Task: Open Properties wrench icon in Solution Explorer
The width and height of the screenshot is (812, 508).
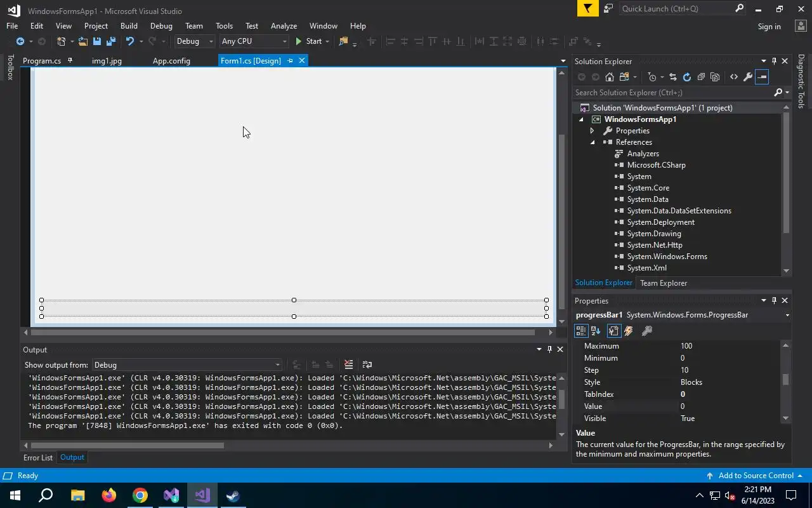Action: click(x=748, y=77)
